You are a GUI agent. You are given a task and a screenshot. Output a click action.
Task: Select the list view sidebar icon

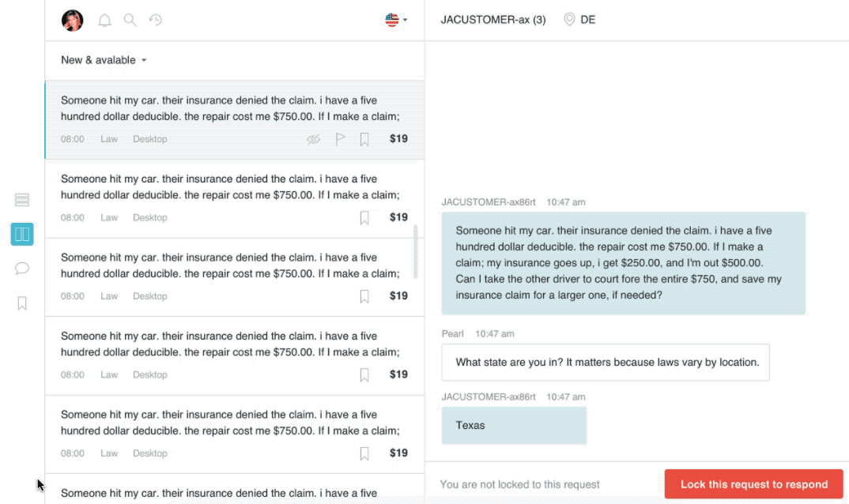[22, 200]
